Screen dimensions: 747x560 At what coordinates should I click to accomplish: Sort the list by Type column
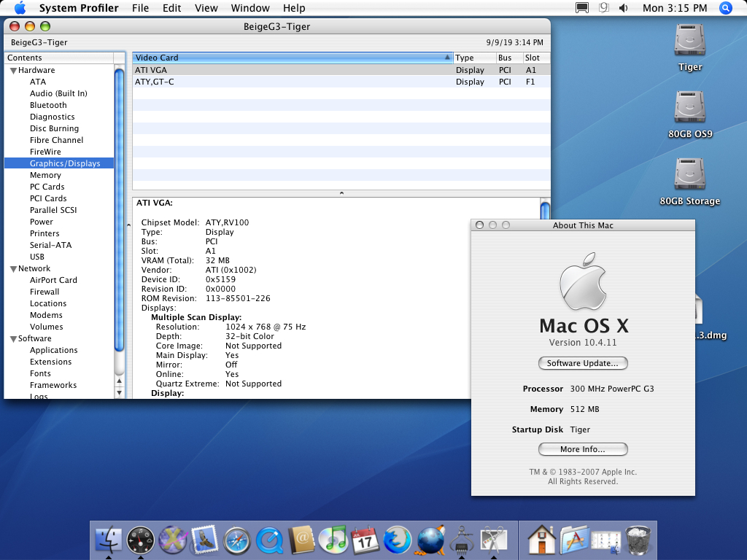[473, 58]
